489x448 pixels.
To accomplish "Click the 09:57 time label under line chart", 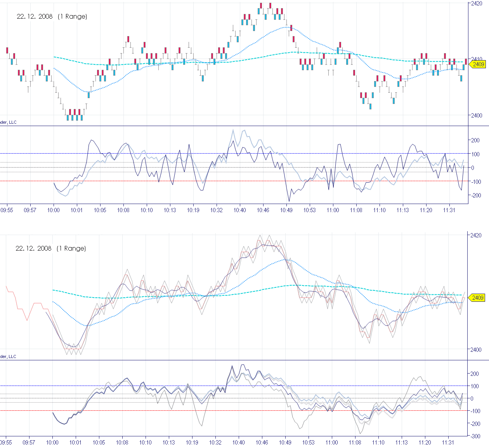I will [29, 443].
